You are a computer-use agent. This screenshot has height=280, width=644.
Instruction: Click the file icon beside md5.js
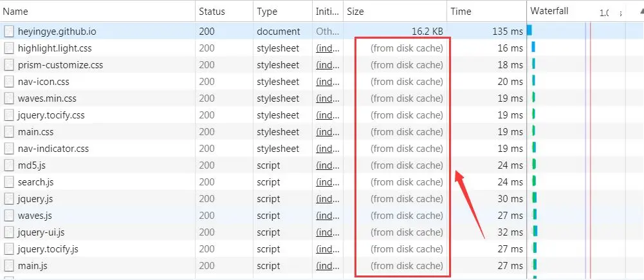tap(9, 165)
